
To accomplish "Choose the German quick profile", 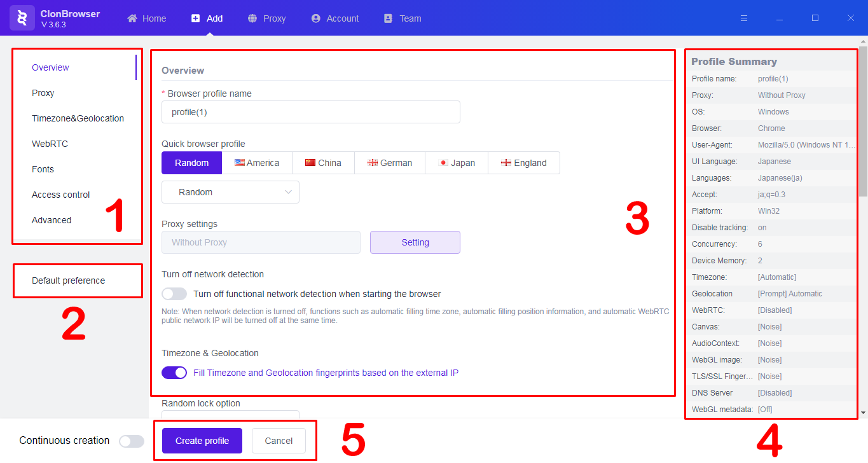I will coord(390,163).
